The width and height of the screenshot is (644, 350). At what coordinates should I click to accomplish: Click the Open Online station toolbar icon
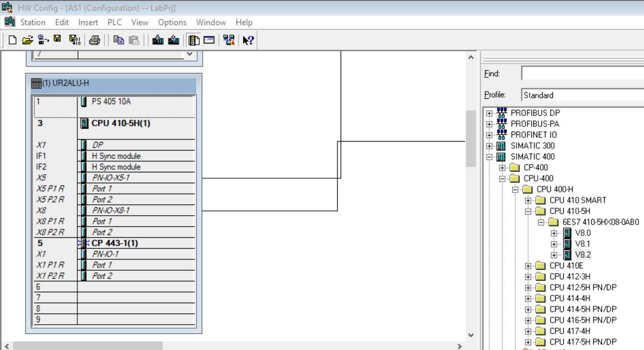click(x=43, y=40)
